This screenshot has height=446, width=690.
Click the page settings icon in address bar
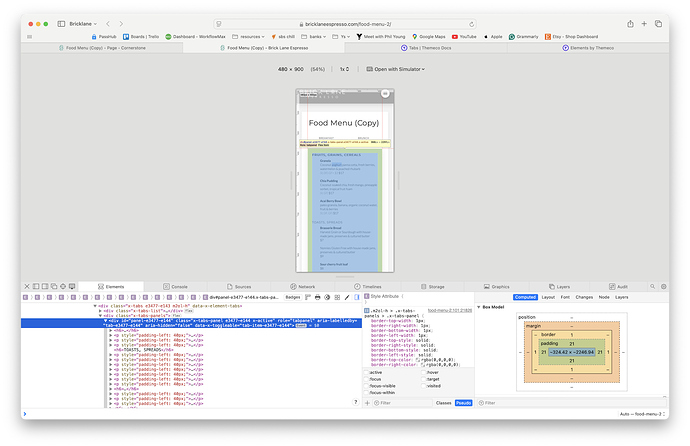[x=219, y=24]
